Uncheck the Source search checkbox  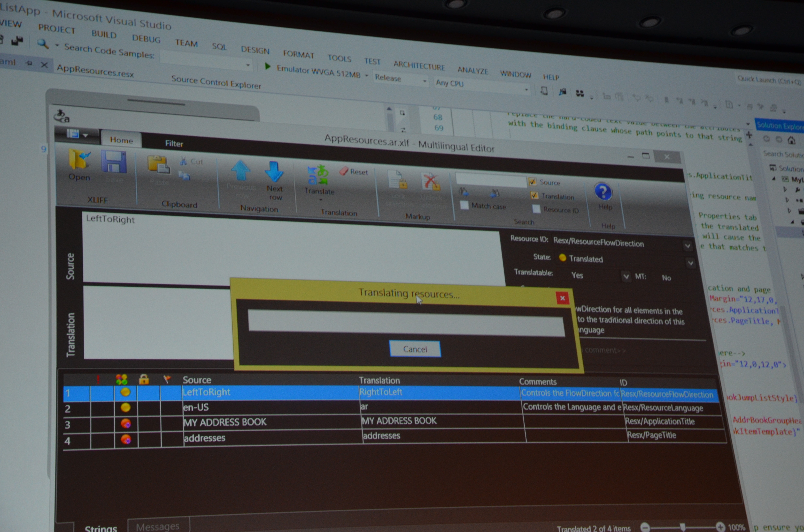pyautogui.click(x=532, y=182)
